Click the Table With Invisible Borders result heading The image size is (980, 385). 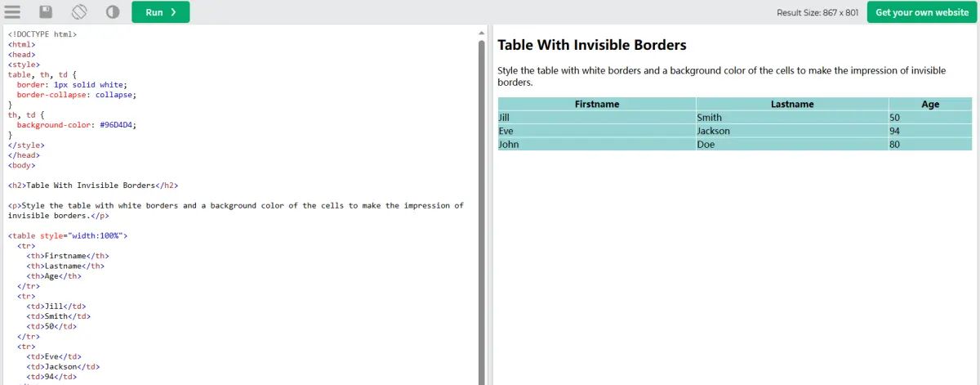point(592,45)
